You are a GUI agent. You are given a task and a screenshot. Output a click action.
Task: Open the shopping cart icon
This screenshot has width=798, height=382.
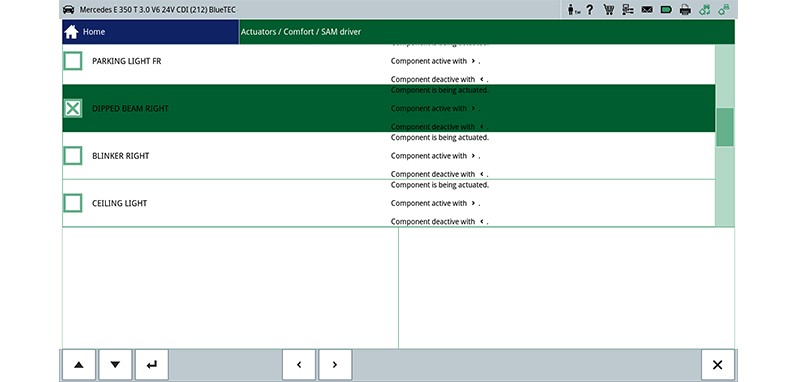tap(608, 9)
